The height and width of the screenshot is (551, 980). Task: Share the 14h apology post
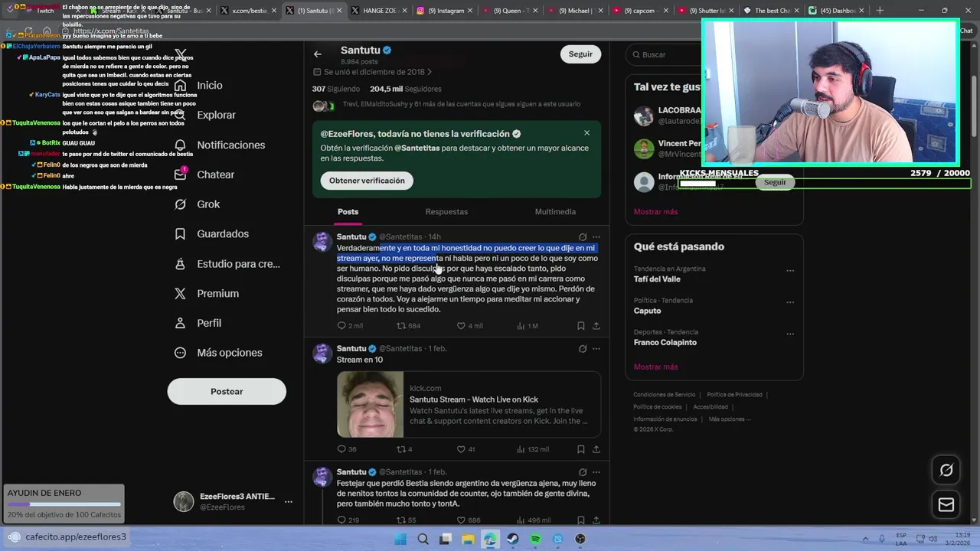596,325
